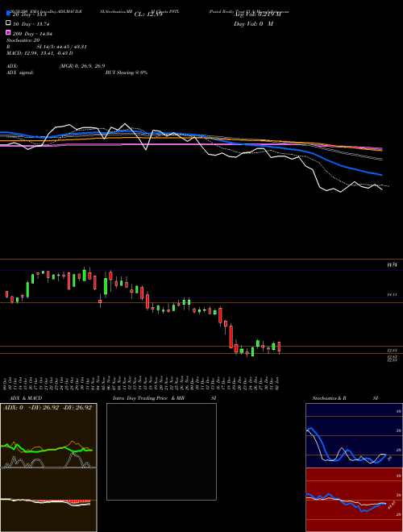The height and width of the screenshot is (532, 403).
Task: Click the white 50 Day EMA legend swatch
Action: [x=8, y=23]
